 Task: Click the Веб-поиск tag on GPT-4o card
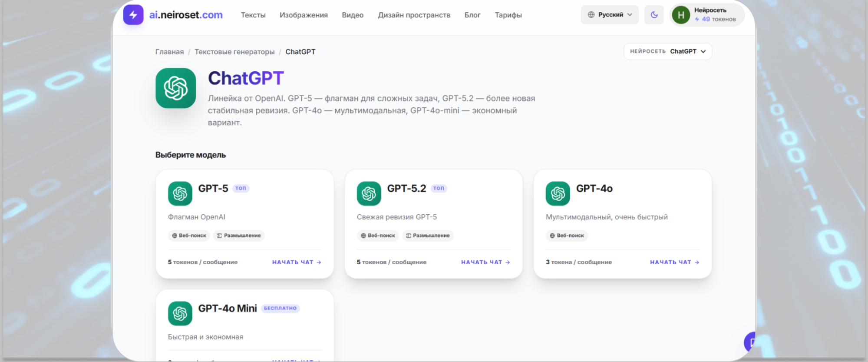tap(567, 236)
